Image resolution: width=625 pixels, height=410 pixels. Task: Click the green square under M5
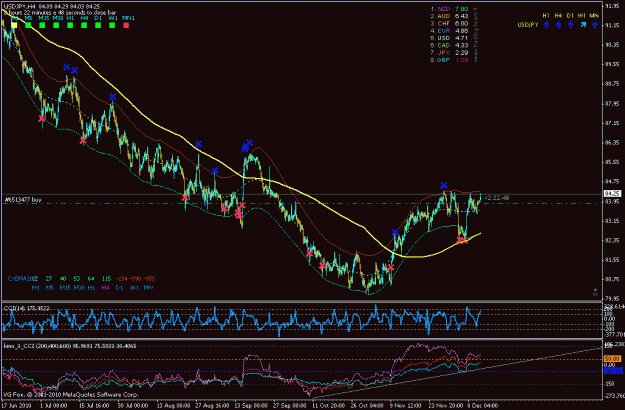point(28,25)
